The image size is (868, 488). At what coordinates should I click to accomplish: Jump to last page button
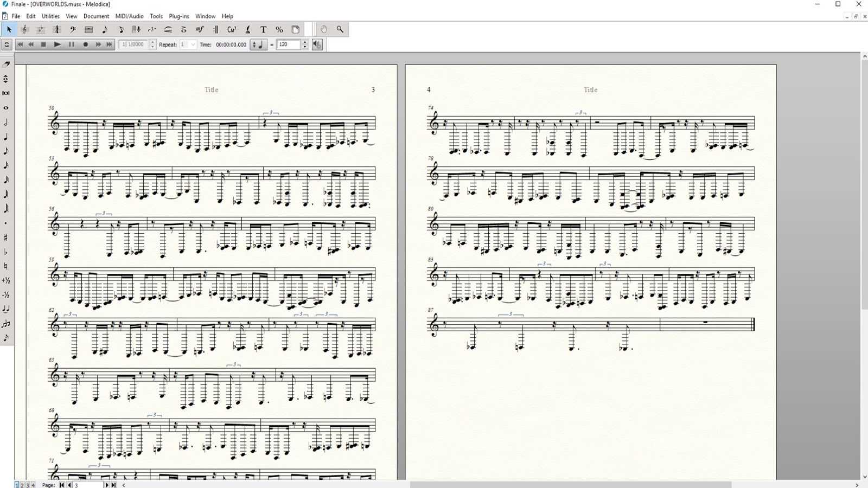pyautogui.click(x=113, y=485)
